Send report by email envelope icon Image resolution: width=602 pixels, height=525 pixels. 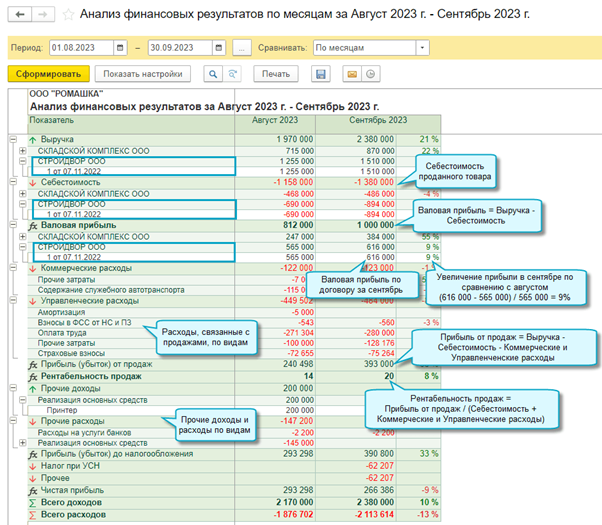pyautogui.click(x=352, y=74)
